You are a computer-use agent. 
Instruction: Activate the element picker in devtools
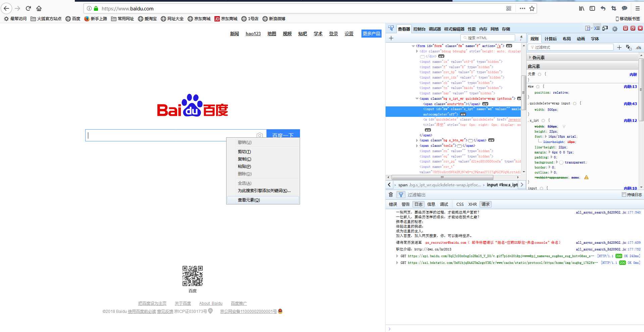coord(391,29)
